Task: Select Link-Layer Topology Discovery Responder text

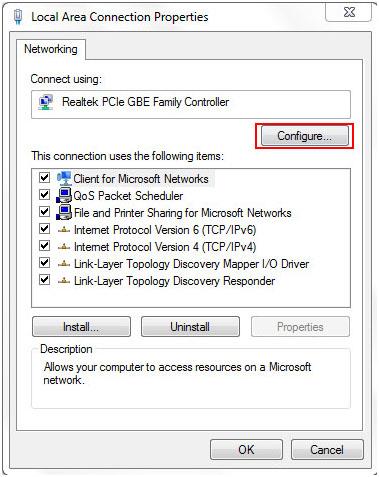Action: [x=174, y=281]
